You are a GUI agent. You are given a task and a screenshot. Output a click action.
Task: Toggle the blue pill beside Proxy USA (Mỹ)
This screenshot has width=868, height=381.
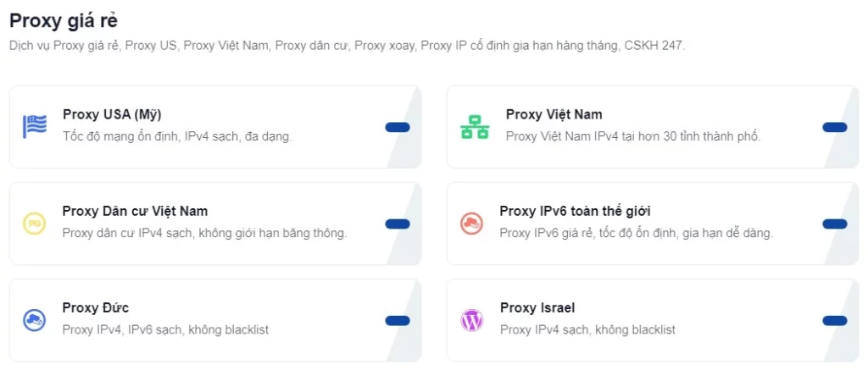pyautogui.click(x=397, y=127)
